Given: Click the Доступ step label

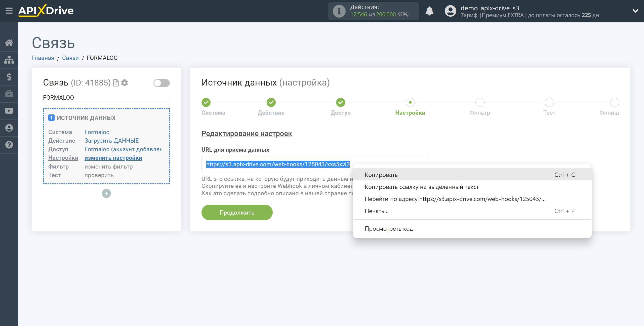Looking at the screenshot, I should [341, 113].
